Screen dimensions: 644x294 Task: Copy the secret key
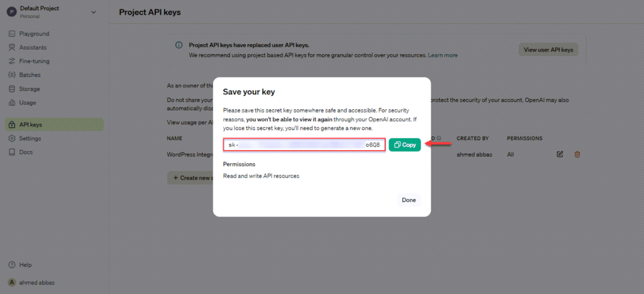tap(404, 145)
